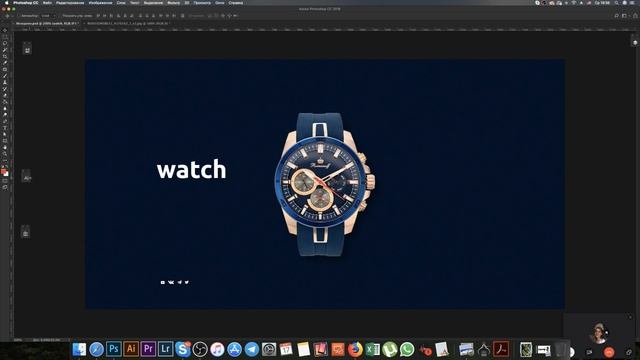Switch to the psd document tab
Screen dimensions: 640x360
(x=46, y=24)
